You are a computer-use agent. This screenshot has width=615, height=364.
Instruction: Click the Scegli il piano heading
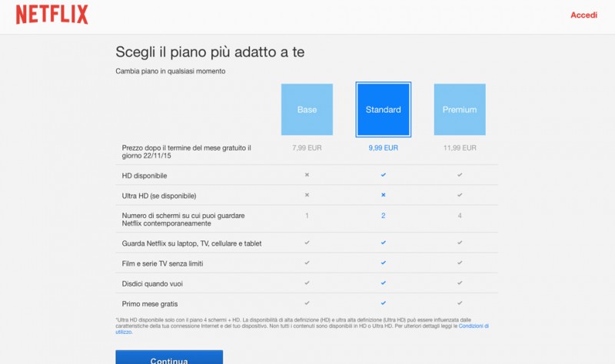pyautogui.click(x=210, y=52)
